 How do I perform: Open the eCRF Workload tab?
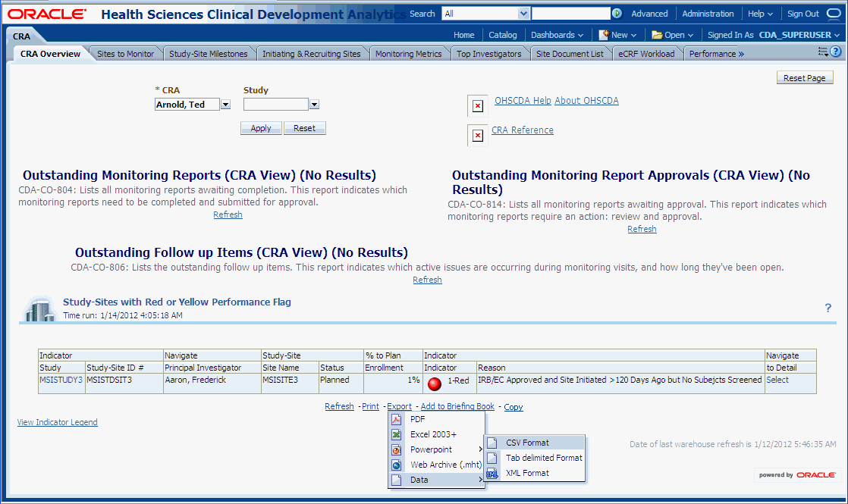pos(646,54)
